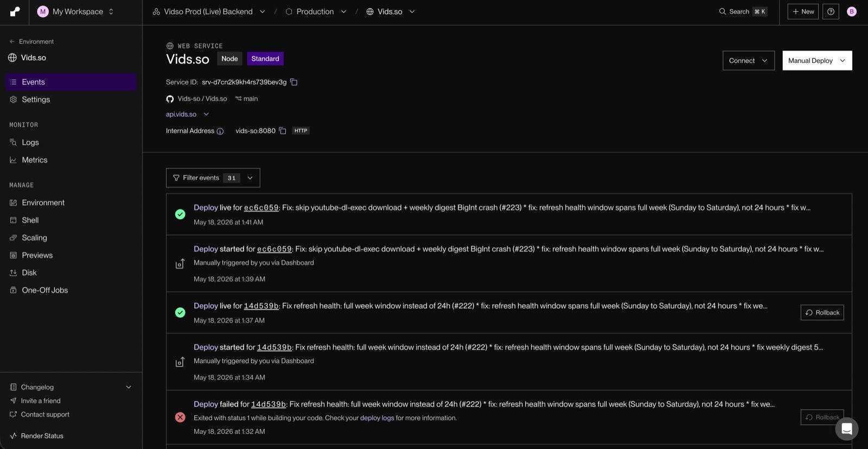Open commit 14d539b in Deploy started event
Image resolution: width=868 pixels, height=449 pixels.
pyautogui.click(x=274, y=347)
